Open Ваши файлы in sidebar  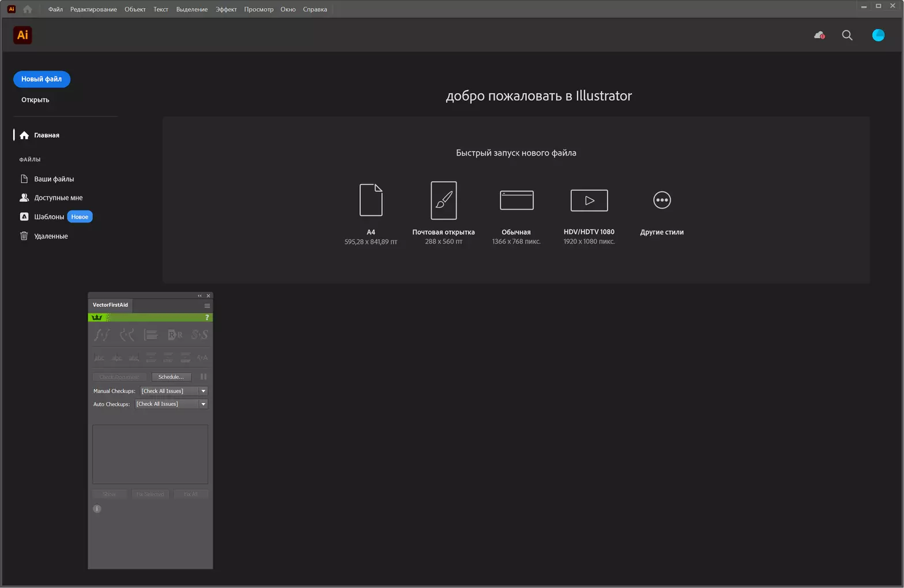click(x=47, y=179)
